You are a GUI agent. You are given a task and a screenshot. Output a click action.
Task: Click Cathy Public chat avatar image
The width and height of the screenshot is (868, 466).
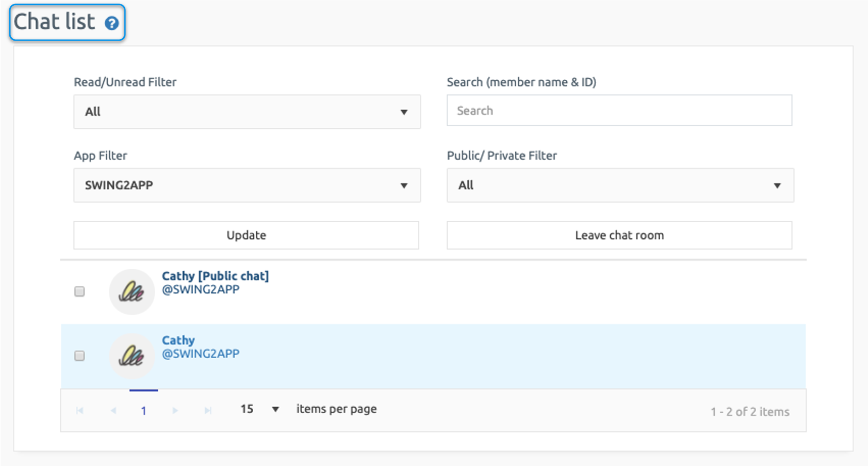click(x=131, y=292)
